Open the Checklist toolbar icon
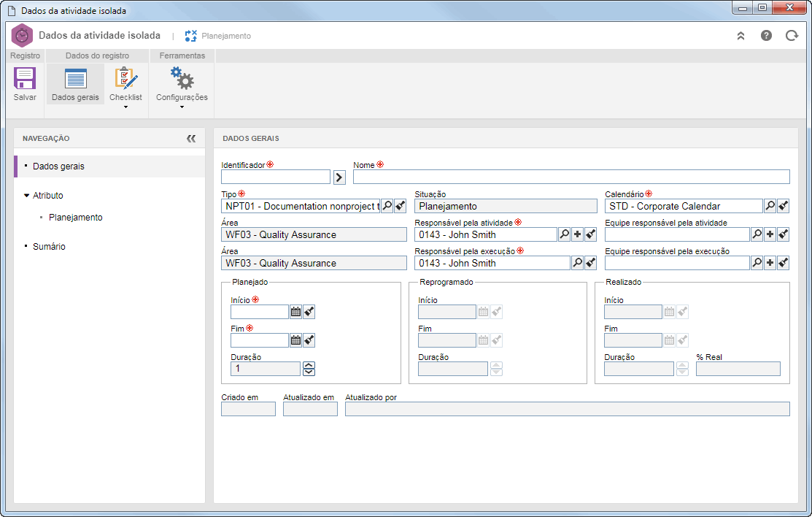The width and height of the screenshot is (812, 517). (x=125, y=79)
